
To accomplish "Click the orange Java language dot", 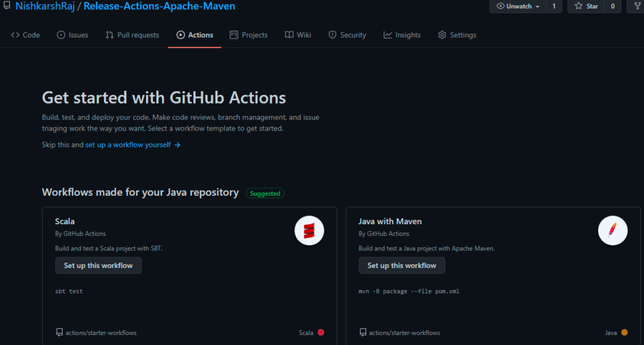I will tap(625, 332).
